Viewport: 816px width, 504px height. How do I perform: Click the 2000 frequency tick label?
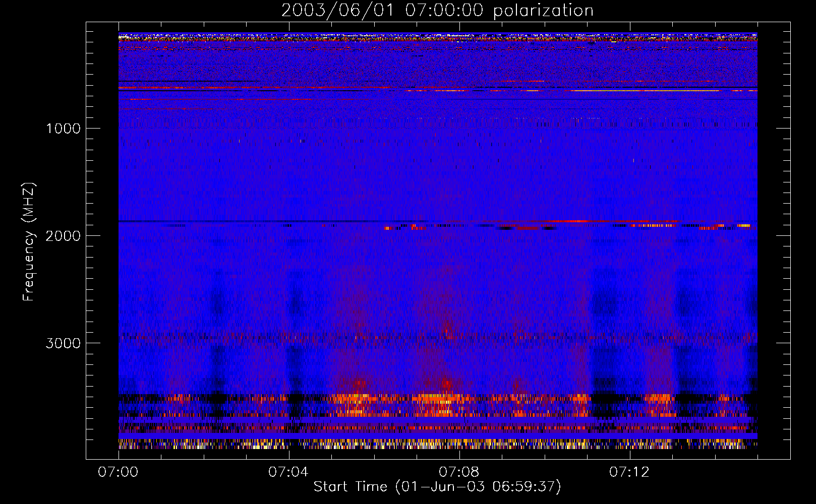point(63,236)
